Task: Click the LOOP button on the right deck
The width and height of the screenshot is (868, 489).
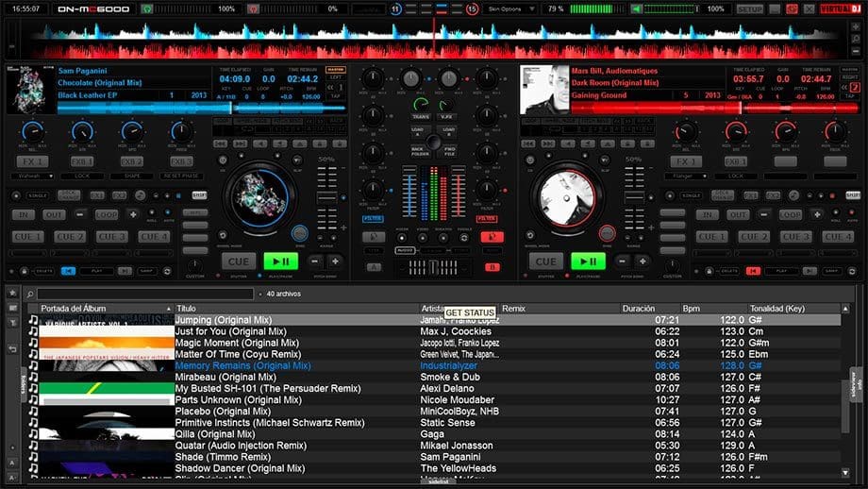Action: click(x=790, y=214)
